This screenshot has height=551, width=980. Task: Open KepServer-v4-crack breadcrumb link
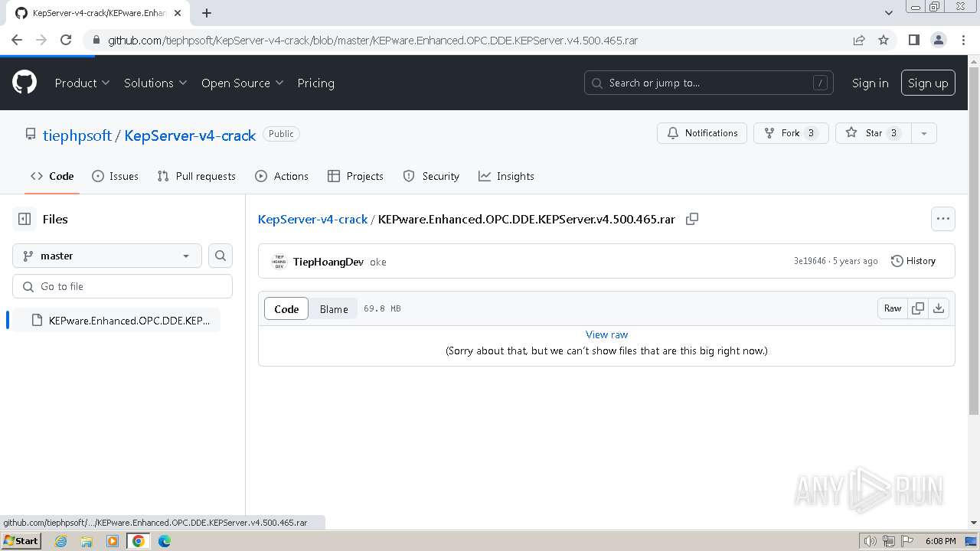pos(312,219)
